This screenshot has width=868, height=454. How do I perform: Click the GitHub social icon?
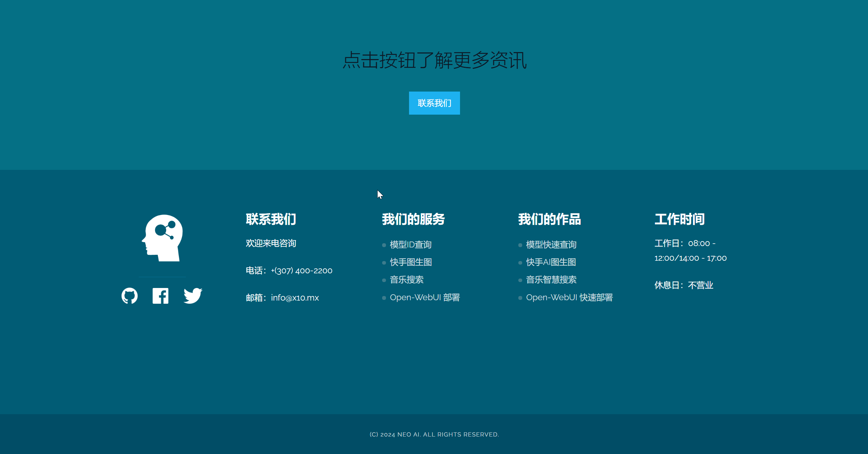130,296
